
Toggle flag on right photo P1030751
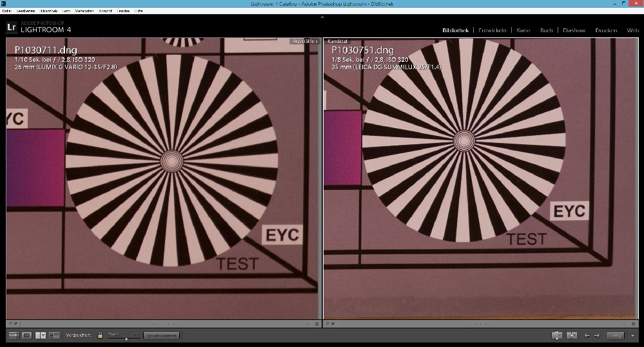point(327,324)
